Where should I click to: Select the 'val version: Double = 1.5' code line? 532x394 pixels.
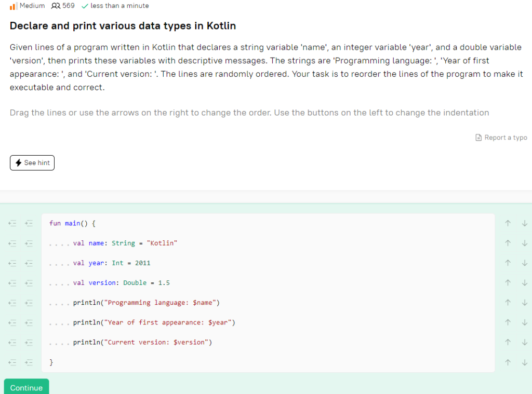268,283
